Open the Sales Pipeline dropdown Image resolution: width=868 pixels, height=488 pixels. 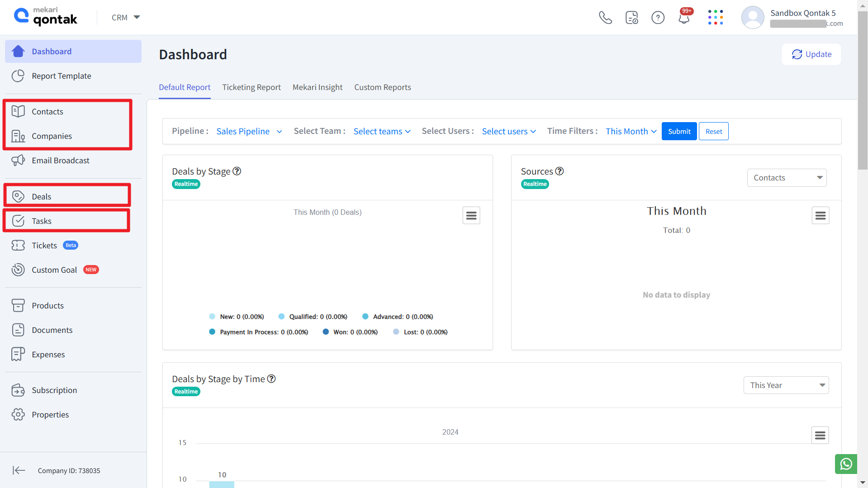pyautogui.click(x=249, y=131)
